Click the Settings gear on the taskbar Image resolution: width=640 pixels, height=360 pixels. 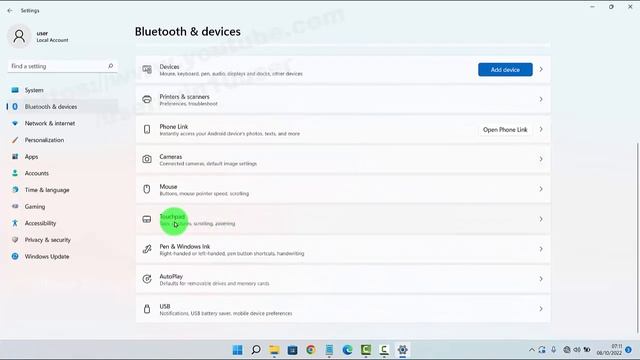point(402,350)
